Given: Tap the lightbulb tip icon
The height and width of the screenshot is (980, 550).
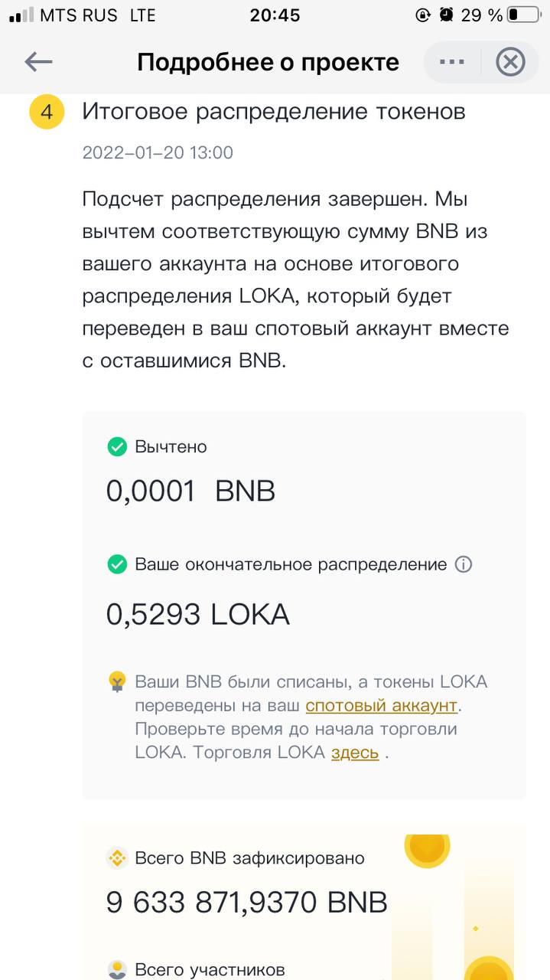Looking at the screenshot, I should point(117,681).
